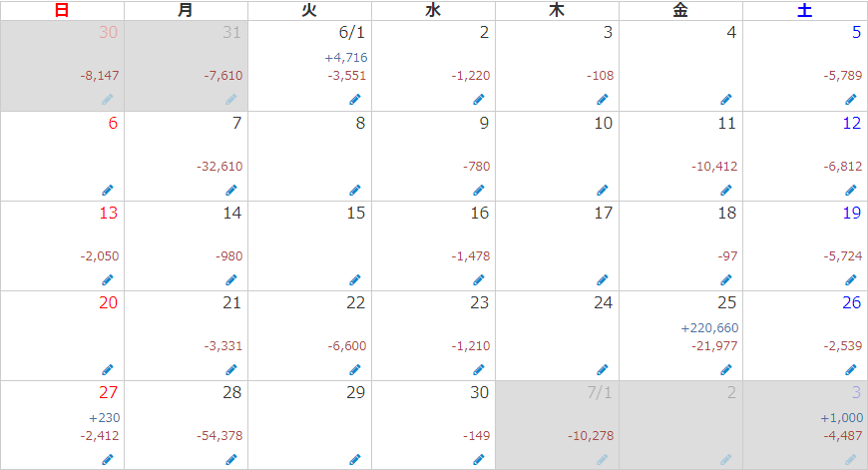Click the Sunday 日 column header
The width and height of the screenshot is (868, 470).
point(62,10)
